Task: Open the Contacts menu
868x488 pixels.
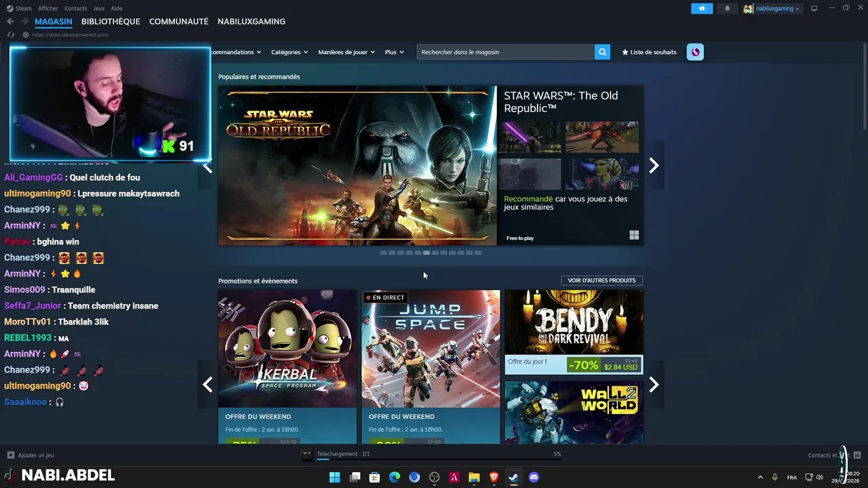Action: pyautogui.click(x=75, y=8)
